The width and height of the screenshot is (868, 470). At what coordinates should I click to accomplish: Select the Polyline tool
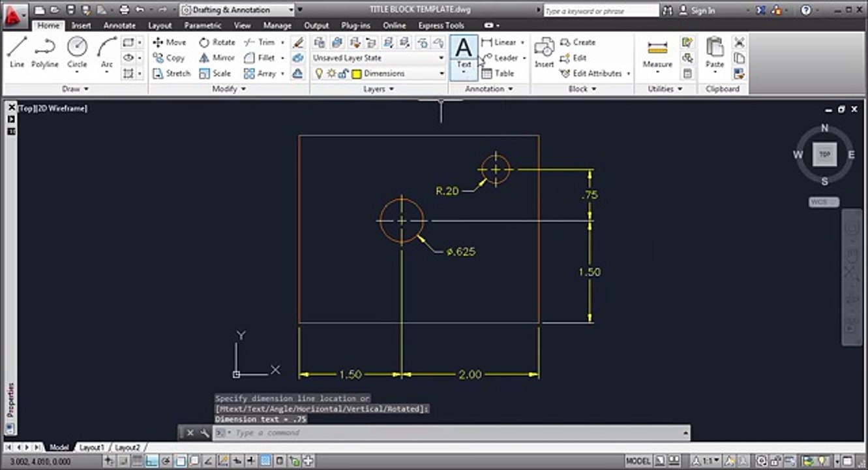(45, 52)
